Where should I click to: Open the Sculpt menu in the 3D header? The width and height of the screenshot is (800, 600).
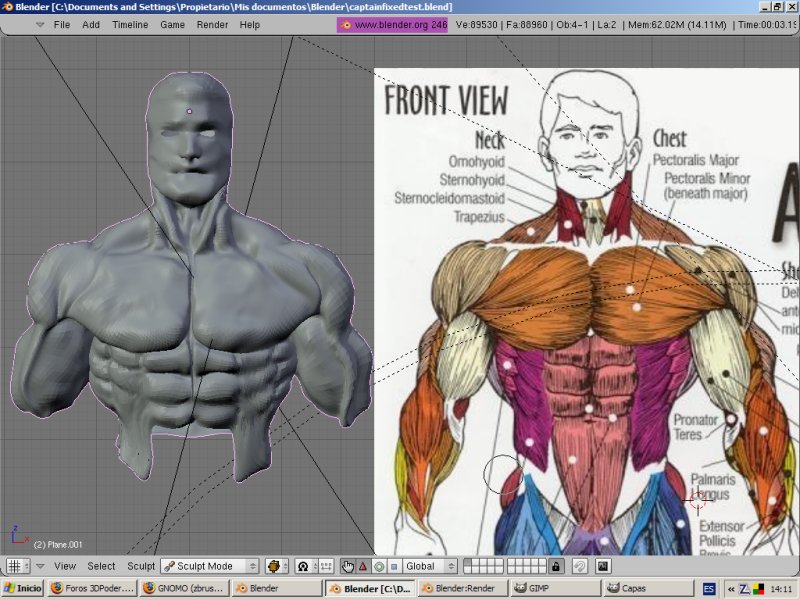pyautogui.click(x=141, y=566)
